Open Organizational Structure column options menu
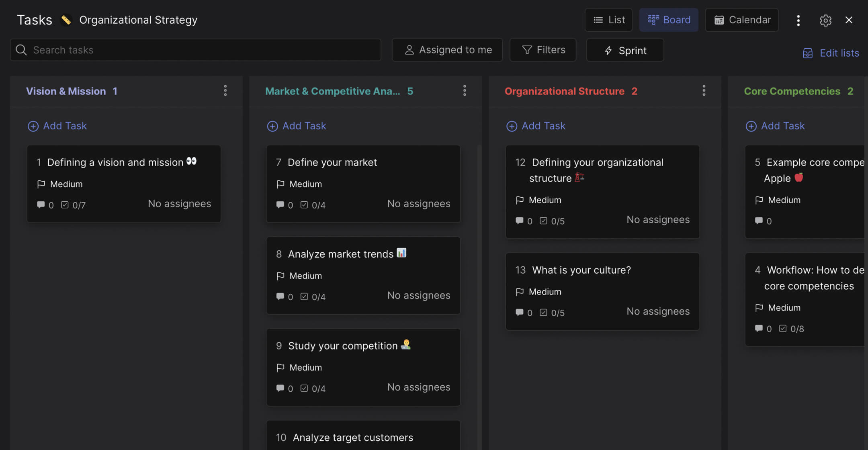The width and height of the screenshot is (868, 450). pyautogui.click(x=704, y=90)
